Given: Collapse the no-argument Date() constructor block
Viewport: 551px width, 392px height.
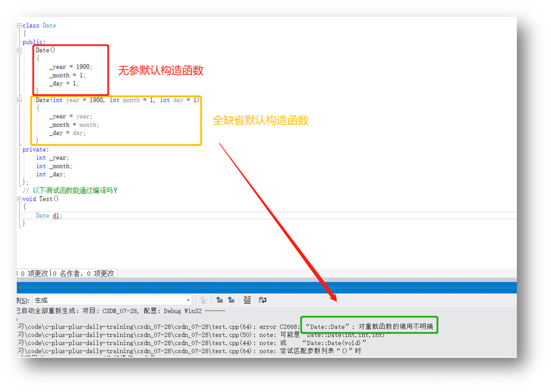Looking at the screenshot, I should (19, 50).
